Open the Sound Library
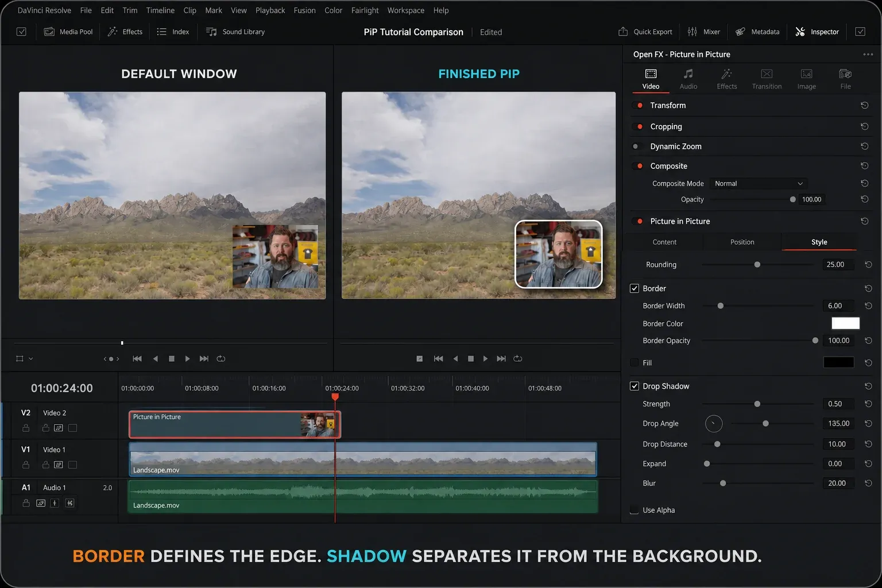The image size is (882, 588). [235, 32]
